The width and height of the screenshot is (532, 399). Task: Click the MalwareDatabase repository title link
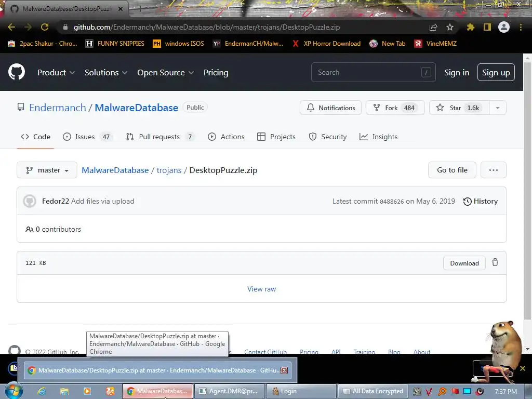point(137,108)
